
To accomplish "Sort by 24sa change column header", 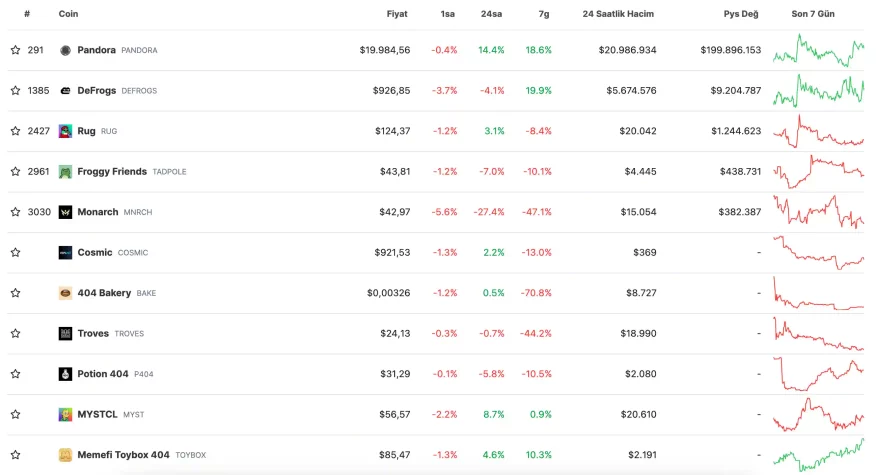I will (x=491, y=14).
